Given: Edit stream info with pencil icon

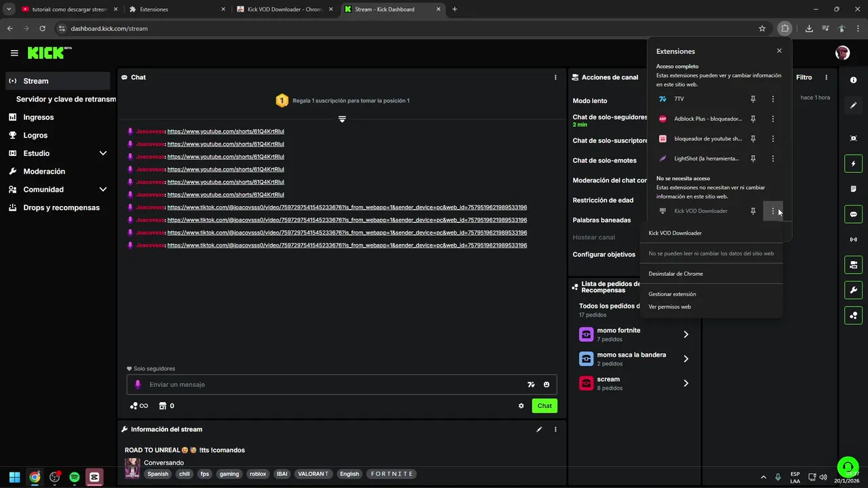Looking at the screenshot, I should 539,429.
